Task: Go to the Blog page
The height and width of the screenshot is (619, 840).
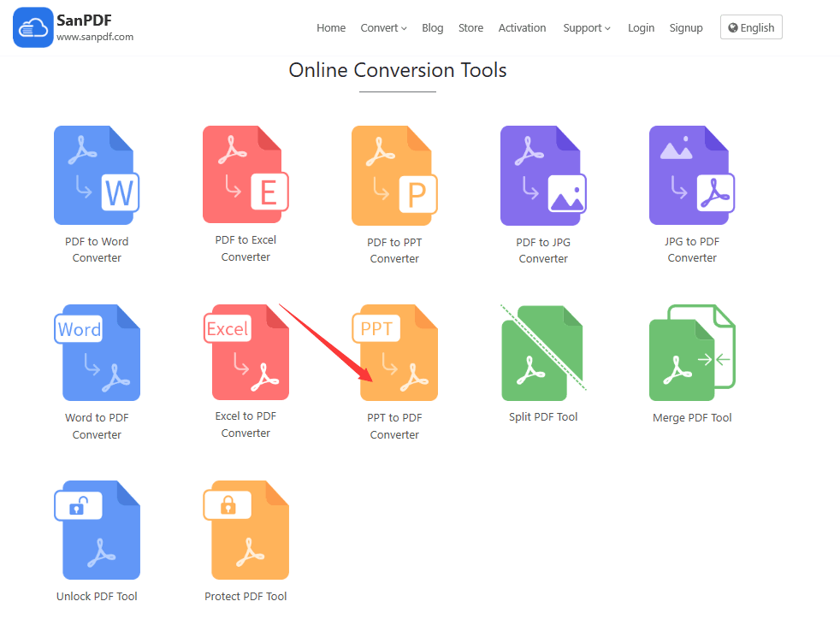Action: coord(433,28)
